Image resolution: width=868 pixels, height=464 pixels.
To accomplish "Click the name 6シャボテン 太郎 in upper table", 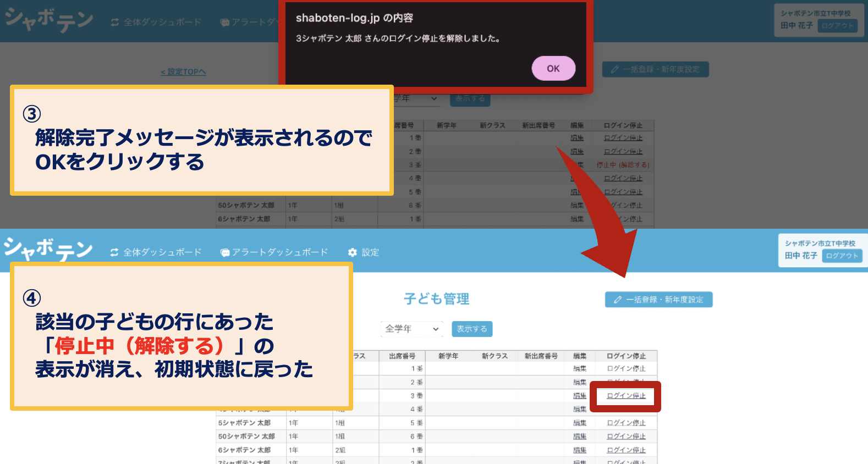I will click(244, 219).
